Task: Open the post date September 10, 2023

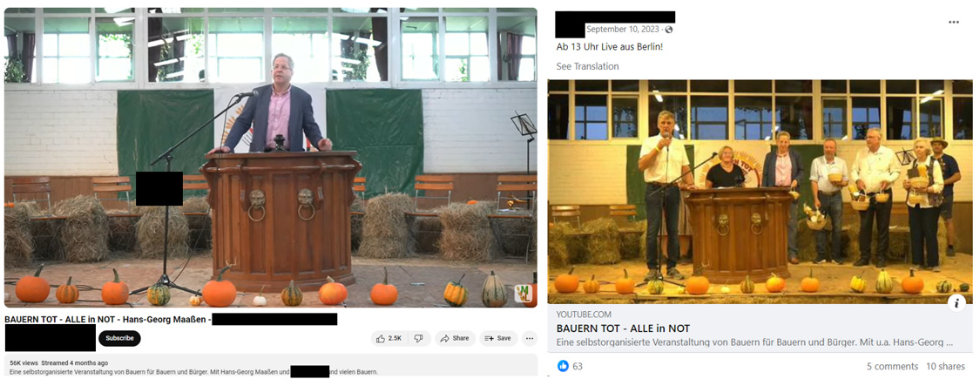Action: tap(625, 30)
